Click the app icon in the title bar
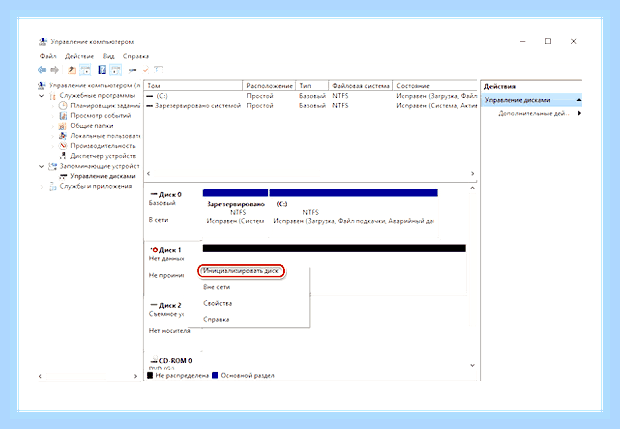 pos(43,42)
